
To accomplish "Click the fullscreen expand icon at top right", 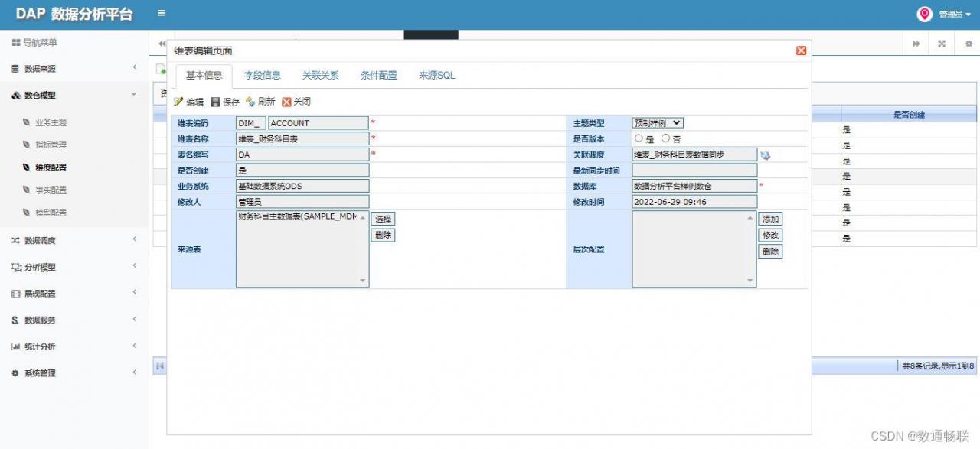I will pyautogui.click(x=942, y=44).
